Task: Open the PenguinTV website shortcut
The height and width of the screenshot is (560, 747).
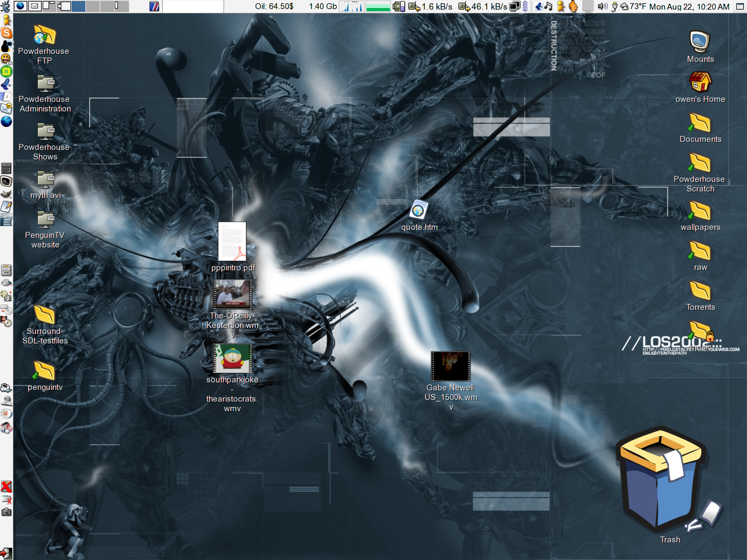Action: (x=45, y=220)
